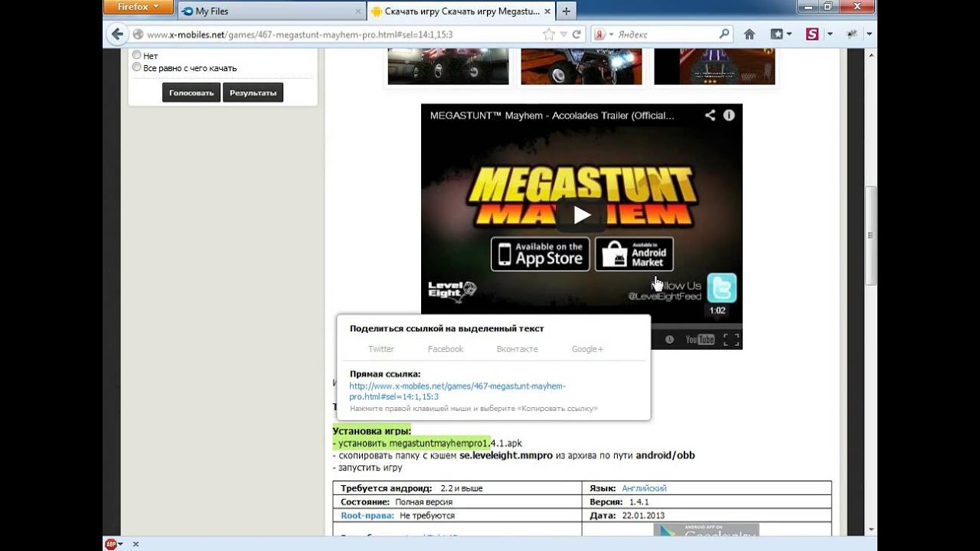
Task: Open Adblock Plus dropdown arrow
Action: pyautogui.click(x=121, y=544)
